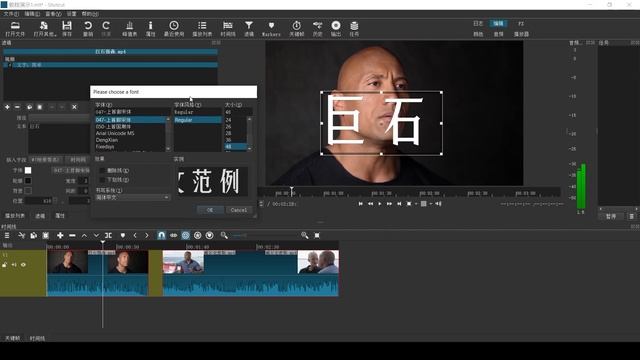Toggle scrub while dragging
The image size is (640, 360).
point(173,236)
